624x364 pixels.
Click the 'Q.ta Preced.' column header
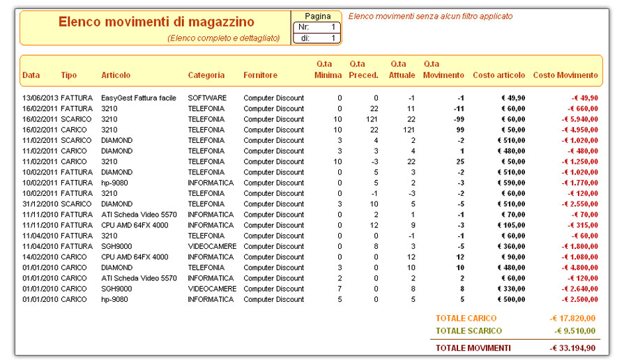click(363, 70)
